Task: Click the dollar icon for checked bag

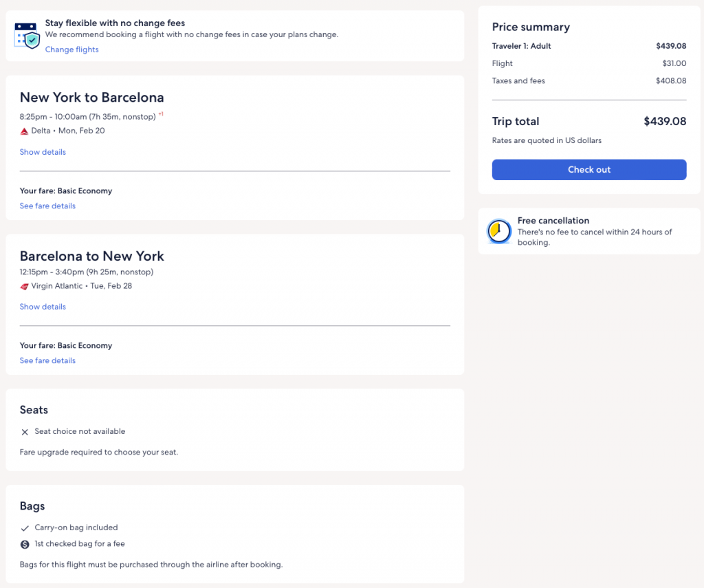Action: [x=25, y=544]
